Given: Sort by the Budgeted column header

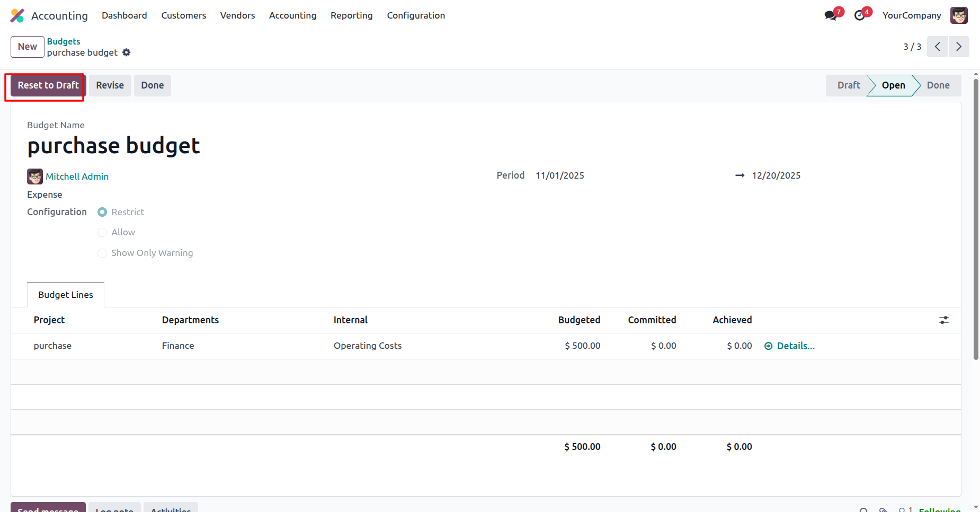Looking at the screenshot, I should 579,320.
